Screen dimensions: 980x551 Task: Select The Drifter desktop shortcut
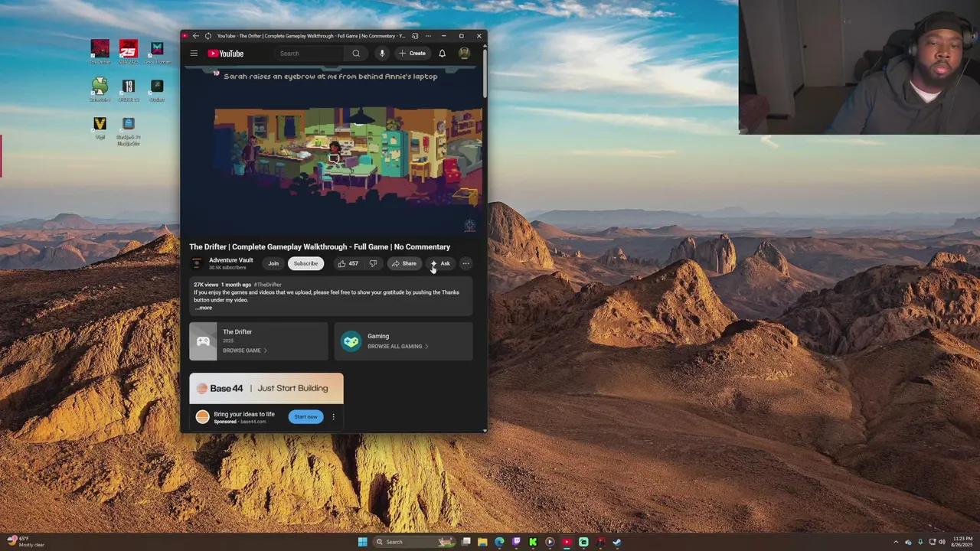(x=100, y=51)
